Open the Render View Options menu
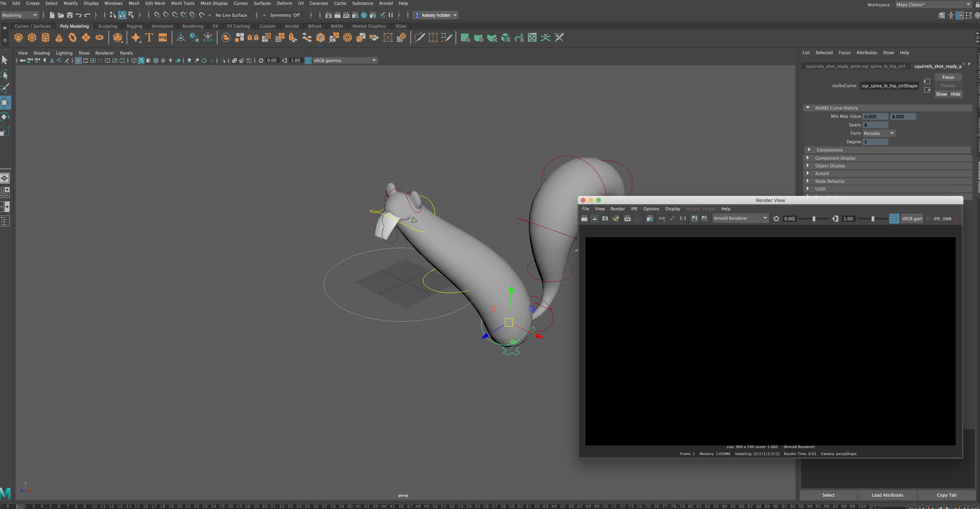 651,209
